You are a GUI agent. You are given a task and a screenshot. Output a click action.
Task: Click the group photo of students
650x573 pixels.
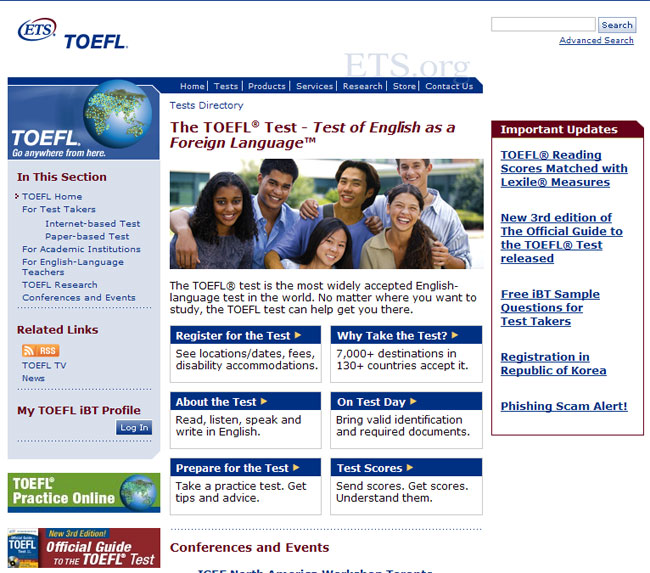[326, 214]
